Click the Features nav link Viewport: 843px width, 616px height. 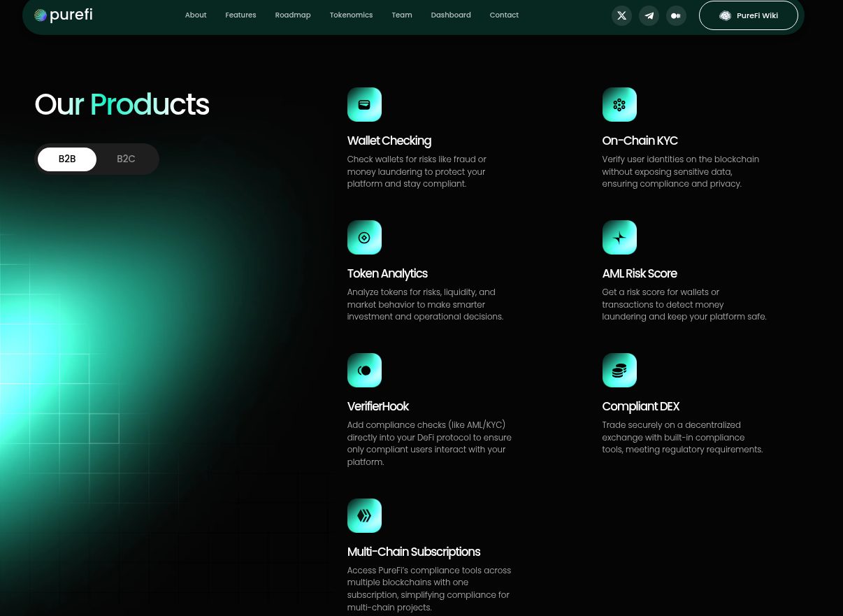coord(240,15)
